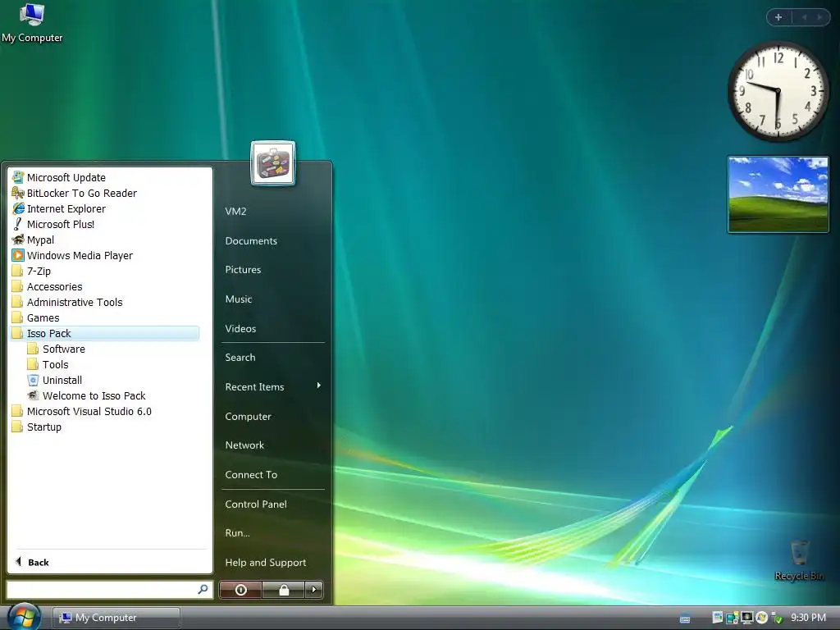Run the Isso Pack Uninstall entry
This screenshot has width=840, height=630.
point(55,380)
